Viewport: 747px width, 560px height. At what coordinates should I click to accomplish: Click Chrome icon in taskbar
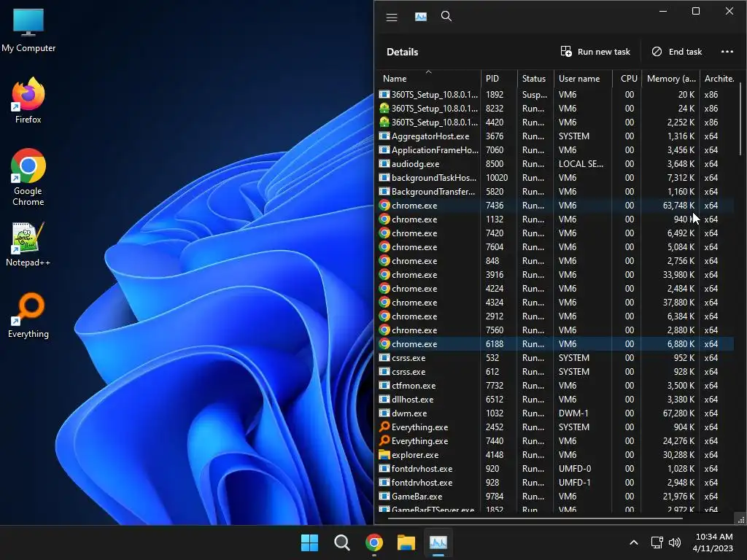pos(374,542)
